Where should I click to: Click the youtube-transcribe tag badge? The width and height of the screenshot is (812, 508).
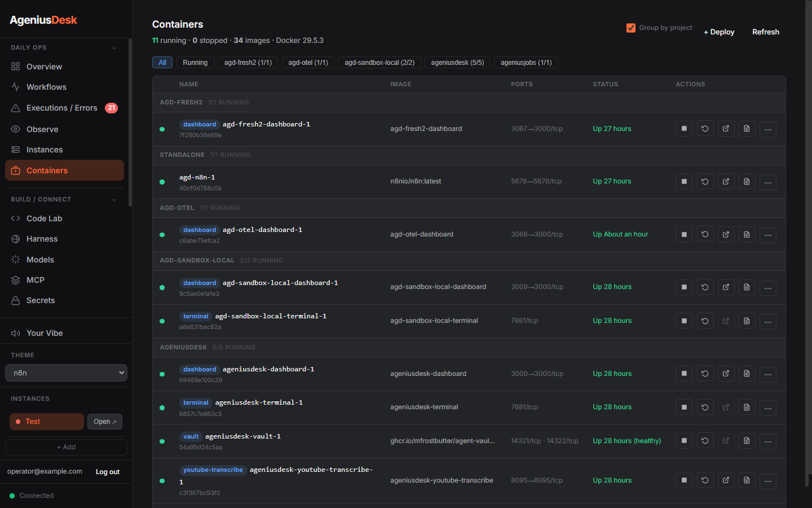point(213,470)
